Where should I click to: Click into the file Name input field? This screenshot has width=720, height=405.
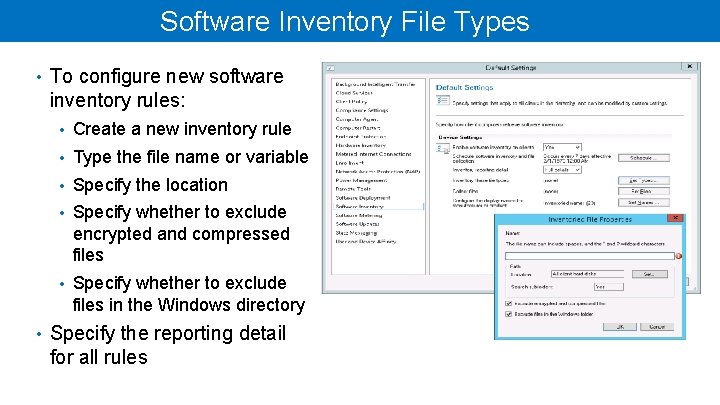pyautogui.click(x=590, y=256)
